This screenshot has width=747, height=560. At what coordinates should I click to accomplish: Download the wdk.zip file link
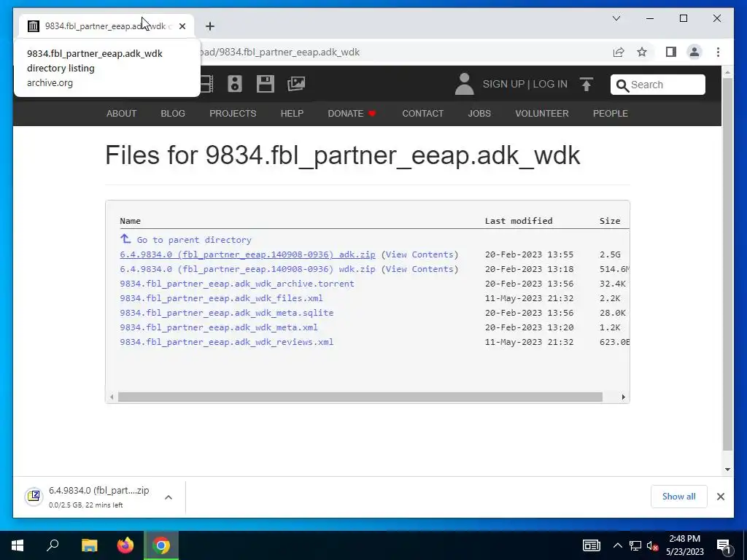[247, 269]
